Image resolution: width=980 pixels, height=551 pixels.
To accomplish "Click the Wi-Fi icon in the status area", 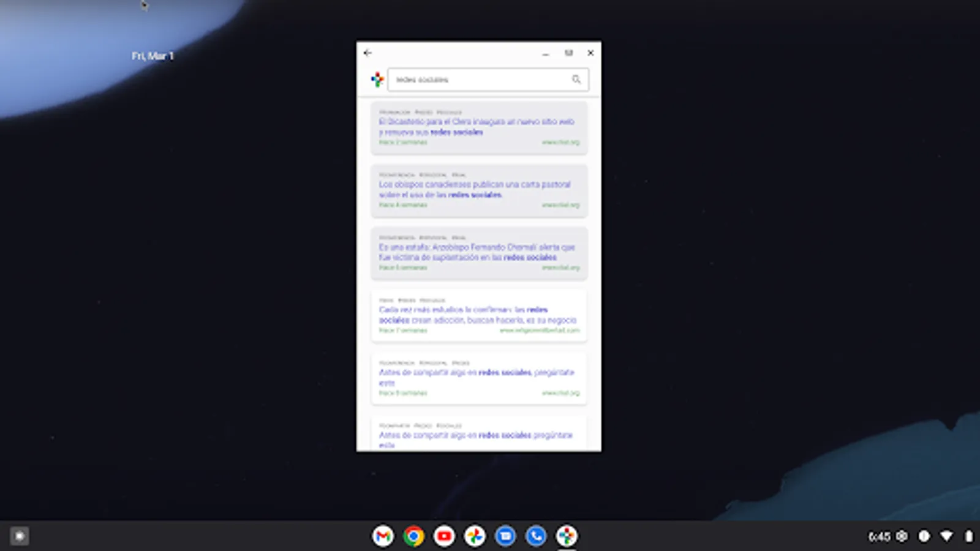I will pos(944,535).
